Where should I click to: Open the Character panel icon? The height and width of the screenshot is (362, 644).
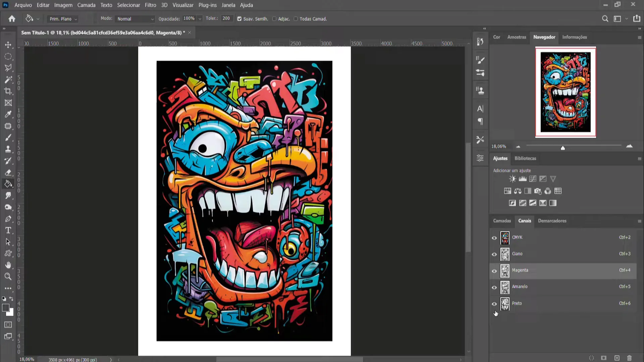click(480, 109)
